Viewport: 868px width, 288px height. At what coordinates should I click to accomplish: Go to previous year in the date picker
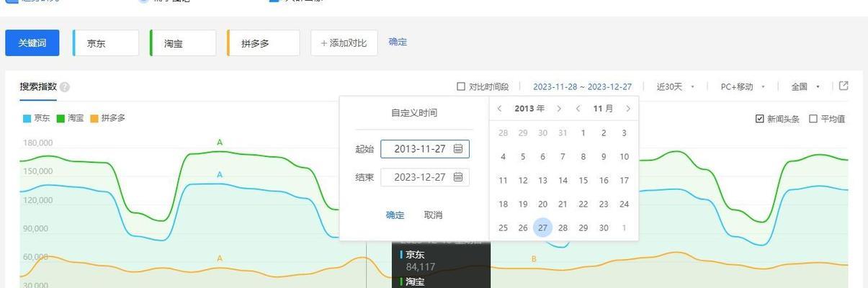(500, 109)
